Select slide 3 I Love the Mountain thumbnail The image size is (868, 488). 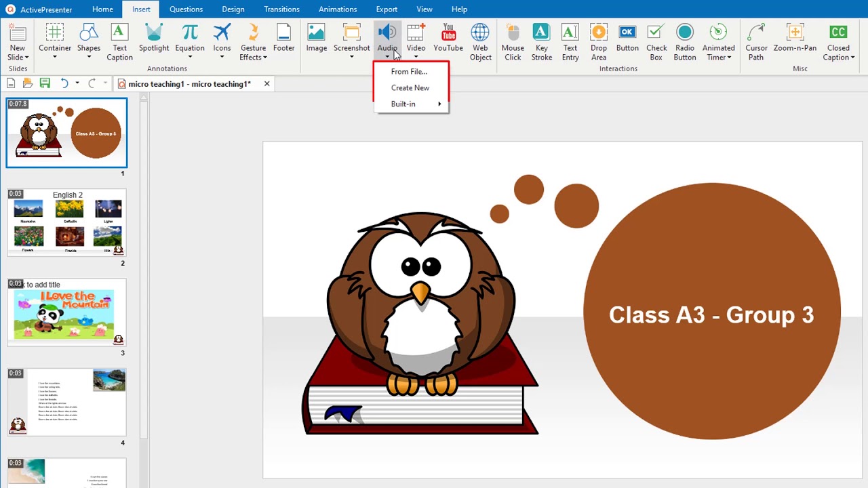pyautogui.click(x=66, y=312)
